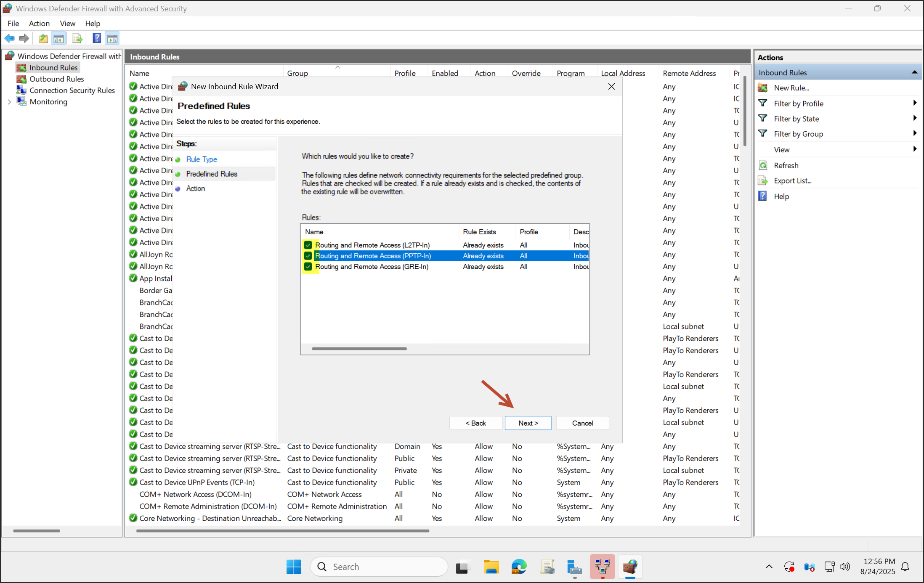The width and height of the screenshot is (924, 583).
Task: Click the Next button in the wizard
Action: click(528, 423)
